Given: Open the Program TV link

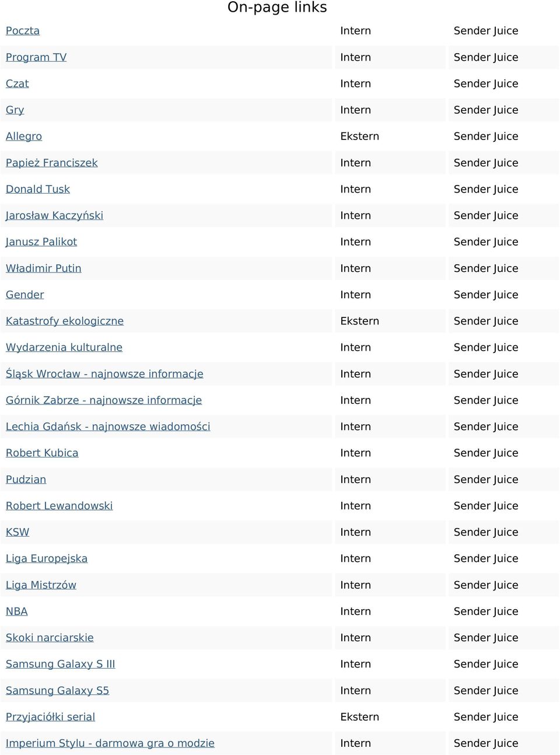Looking at the screenshot, I should tap(36, 57).
